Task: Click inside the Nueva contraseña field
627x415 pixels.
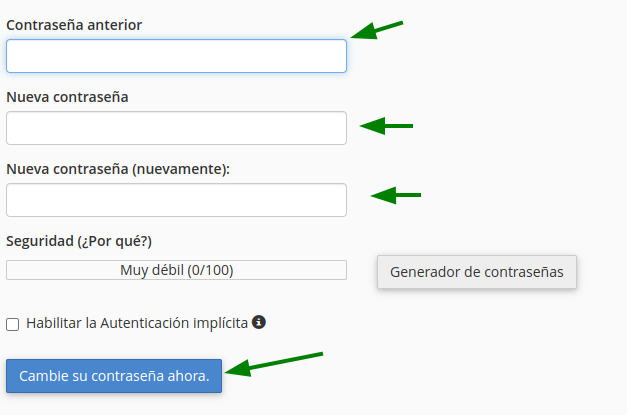Action: tap(176, 128)
